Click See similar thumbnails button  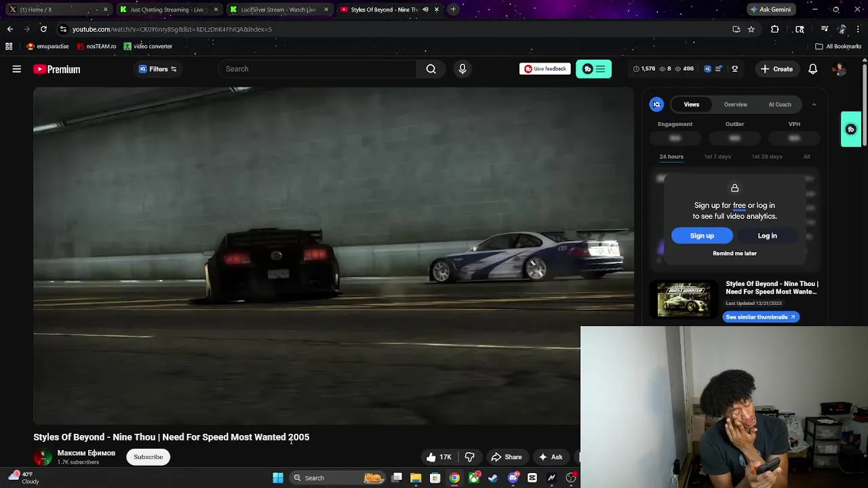761,317
